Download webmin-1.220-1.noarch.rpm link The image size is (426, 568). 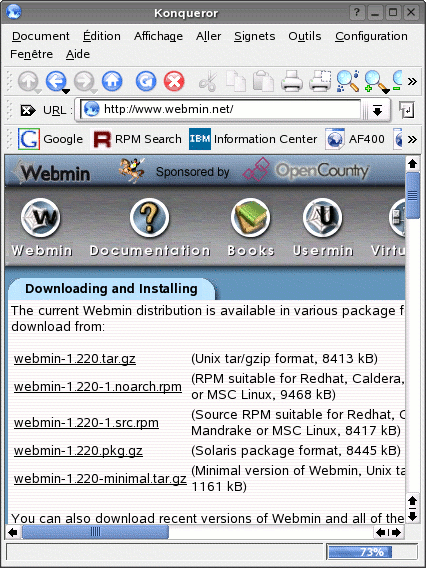coord(98,387)
